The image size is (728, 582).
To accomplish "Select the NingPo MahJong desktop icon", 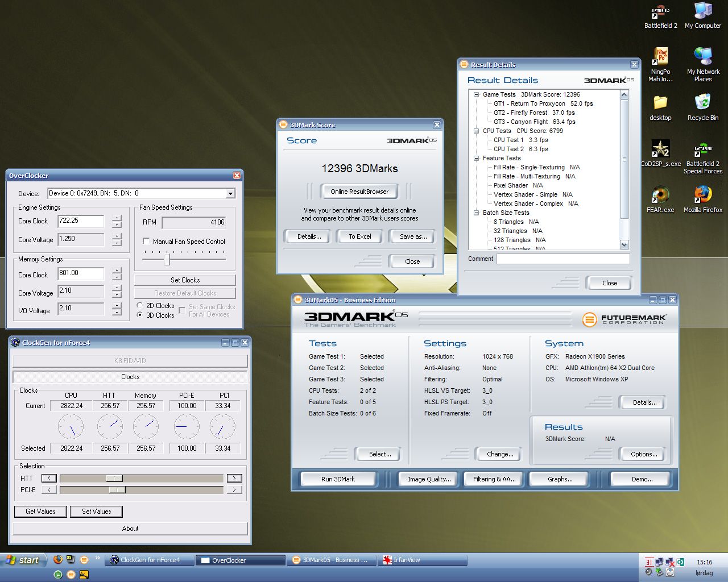I will (660, 65).
